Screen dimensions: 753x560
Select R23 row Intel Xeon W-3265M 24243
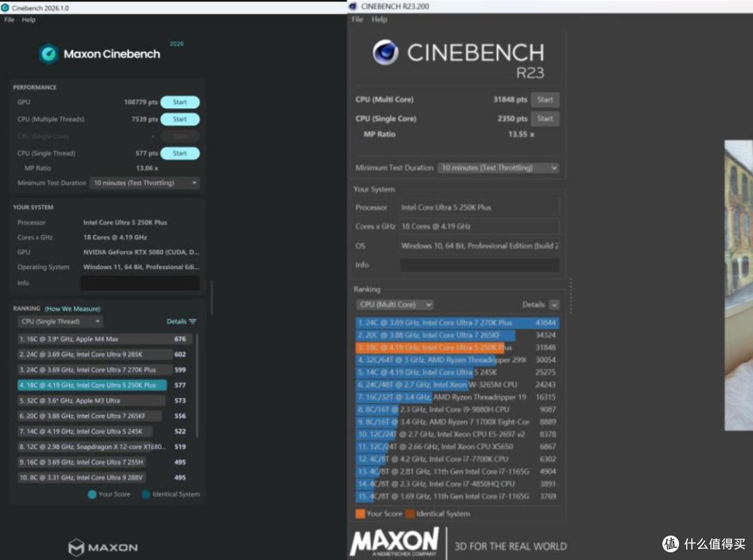tap(457, 385)
